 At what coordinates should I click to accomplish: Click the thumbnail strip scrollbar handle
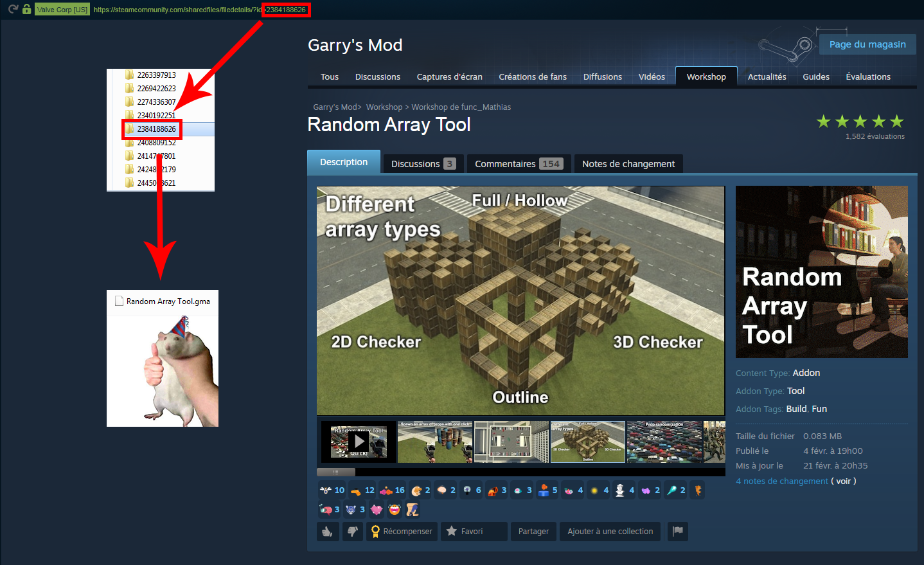[336, 472]
